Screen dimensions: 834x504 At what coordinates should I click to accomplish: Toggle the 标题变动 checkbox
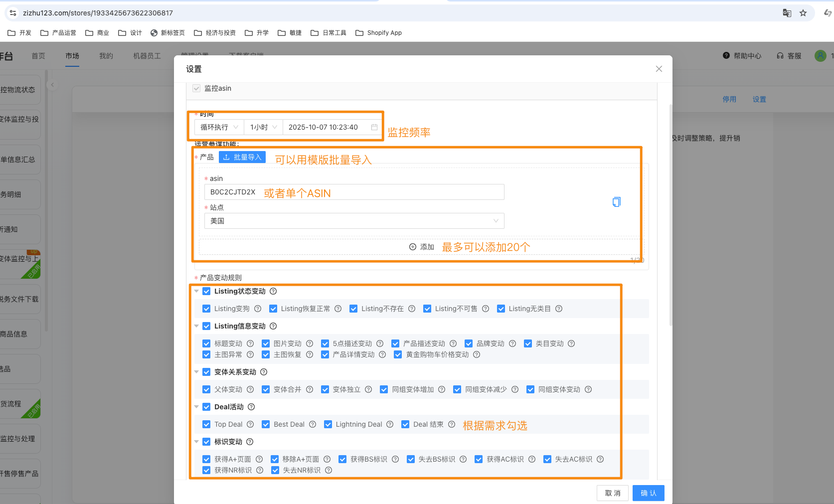coord(206,343)
